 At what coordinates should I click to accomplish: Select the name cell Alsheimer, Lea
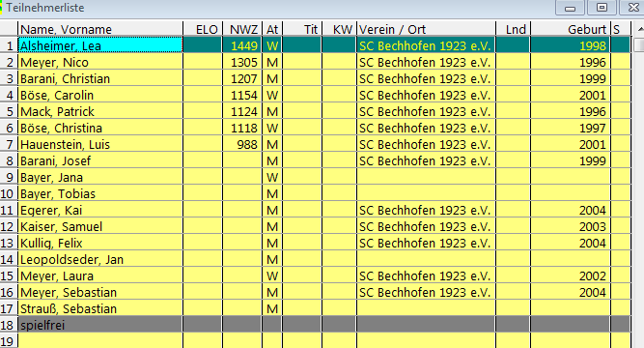tap(100, 45)
